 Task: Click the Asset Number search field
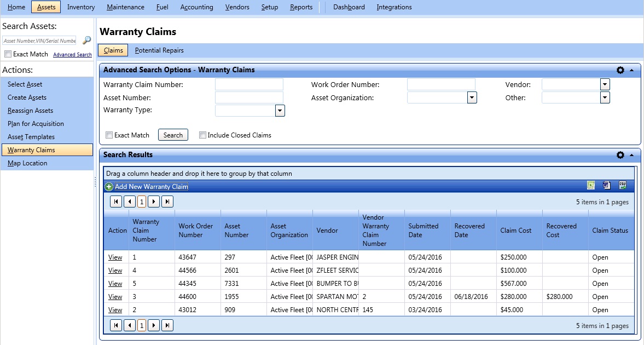(249, 97)
